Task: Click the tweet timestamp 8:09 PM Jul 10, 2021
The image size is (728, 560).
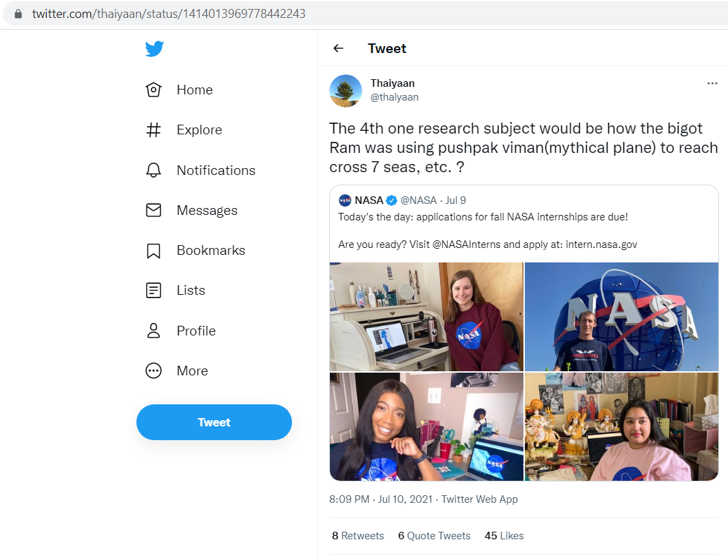Action: [381, 499]
